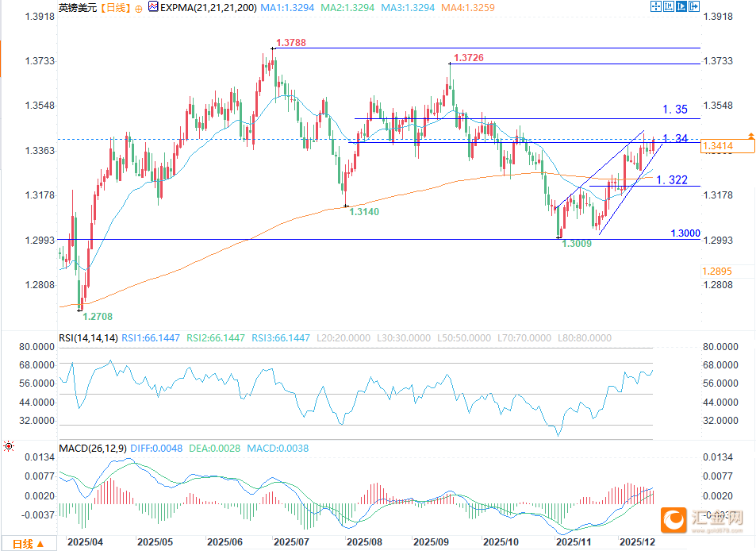Click the L70:70.0000 level label
The image size is (756, 551).
[524, 337]
